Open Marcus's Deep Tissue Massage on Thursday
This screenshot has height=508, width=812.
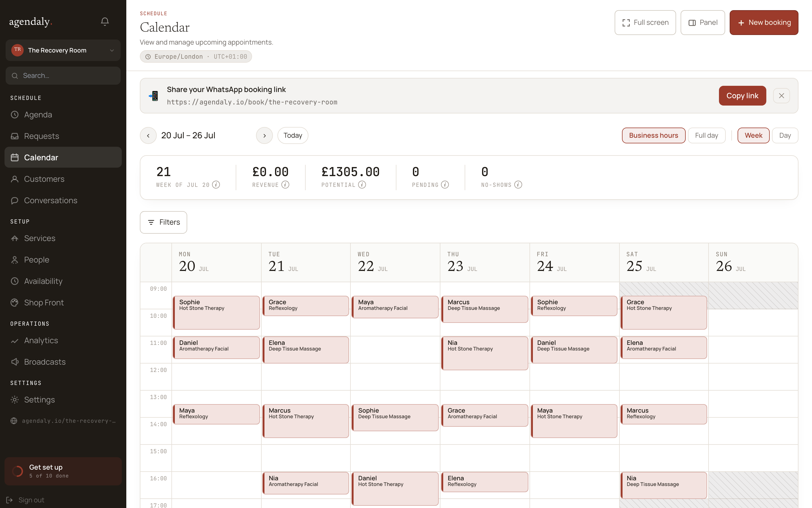point(485,309)
